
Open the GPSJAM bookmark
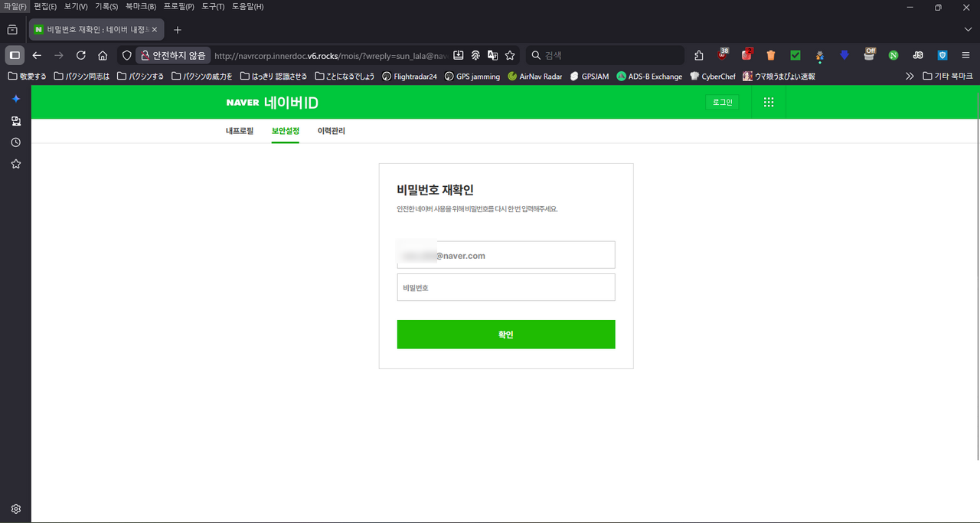tap(589, 77)
